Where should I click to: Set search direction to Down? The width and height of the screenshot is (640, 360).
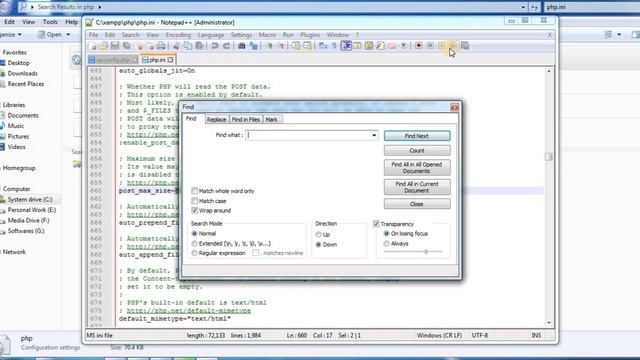pyautogui.click(x=318, y=244)
